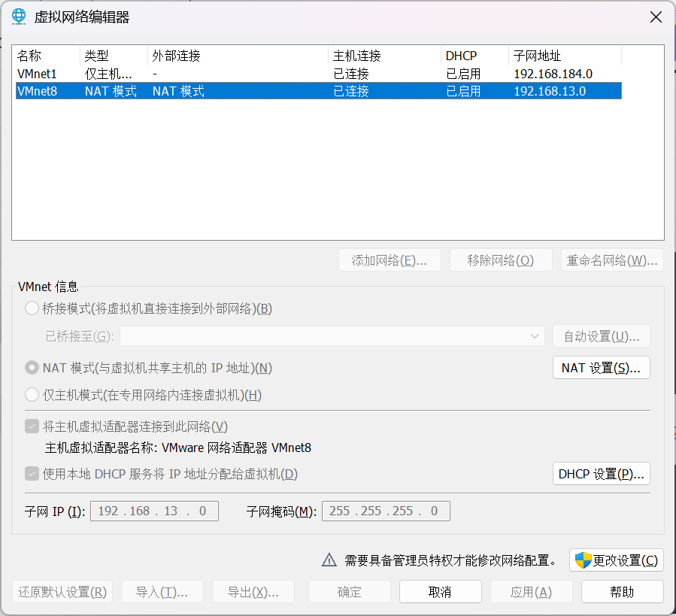Click the 帮助 button
676x616 pixels.
(x=622, y=592)
